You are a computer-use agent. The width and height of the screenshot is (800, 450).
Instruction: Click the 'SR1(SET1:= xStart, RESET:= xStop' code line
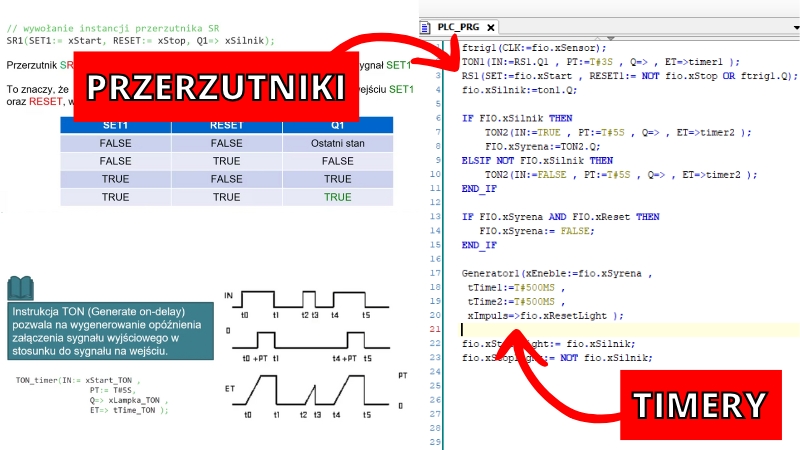click(x=140, y=41)
